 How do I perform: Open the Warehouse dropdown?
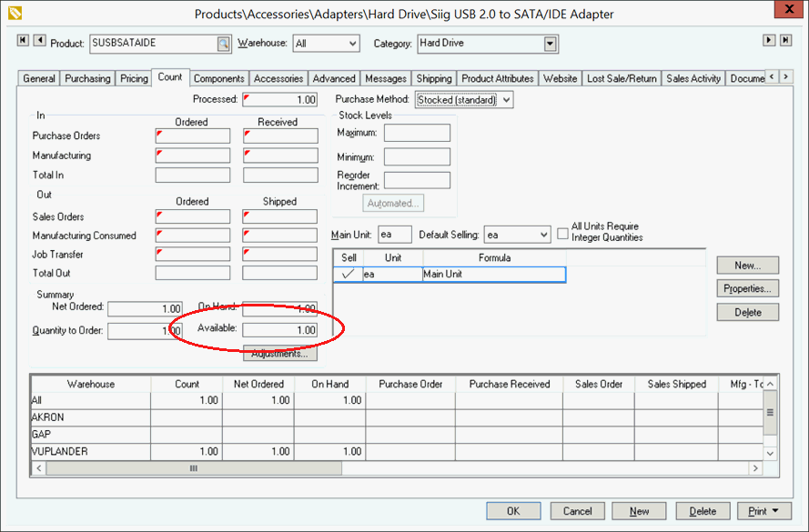click(351, 44)
